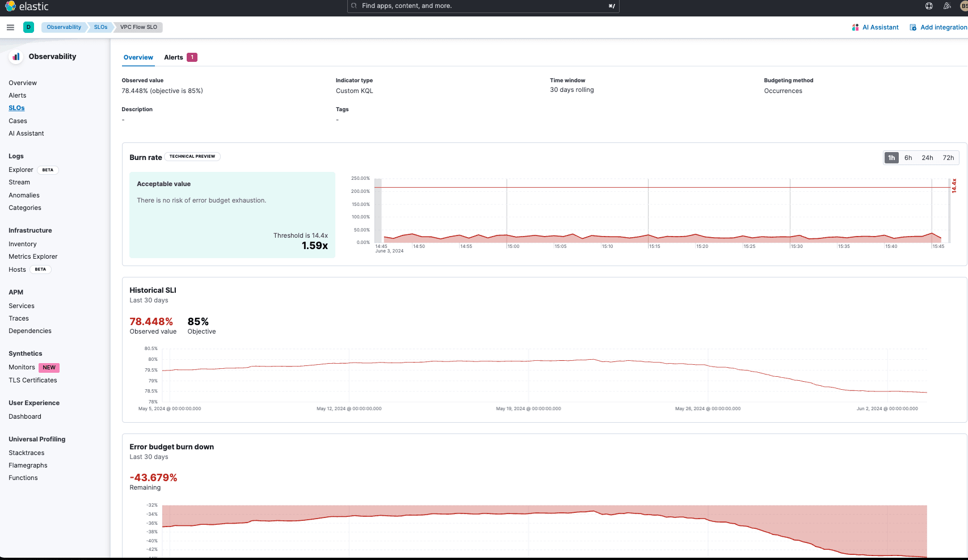Navigate to Metrics Explorer in the sidebar
Image resolution: width=968 pixels, height=560 pixels.
33,256
